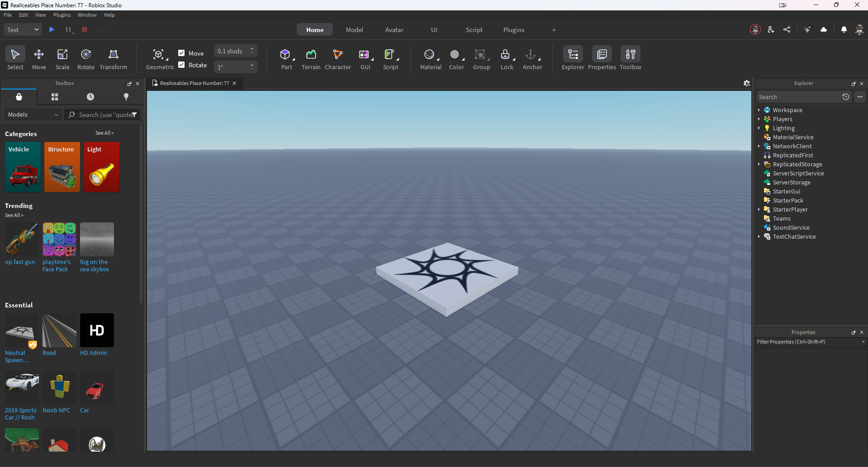Open the Noob NPC model link
868x467 pixels.
(x=56, y=410)
